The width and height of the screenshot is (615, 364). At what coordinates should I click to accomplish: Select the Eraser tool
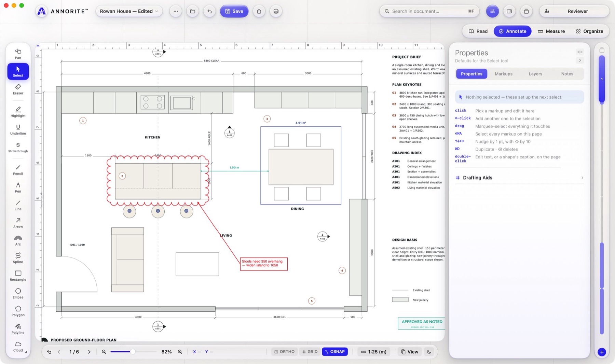[18, 89]
